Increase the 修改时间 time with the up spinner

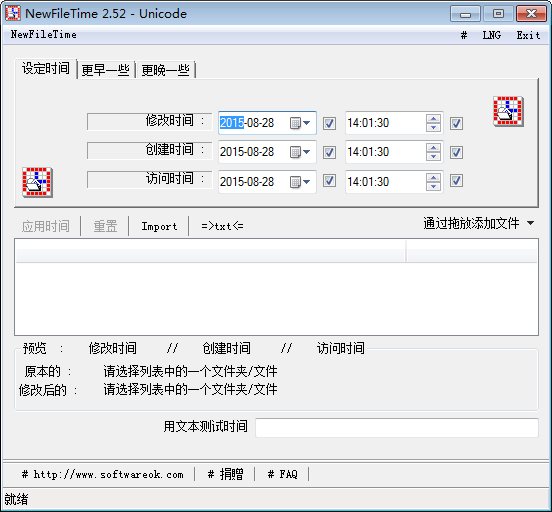pos(433,119)
